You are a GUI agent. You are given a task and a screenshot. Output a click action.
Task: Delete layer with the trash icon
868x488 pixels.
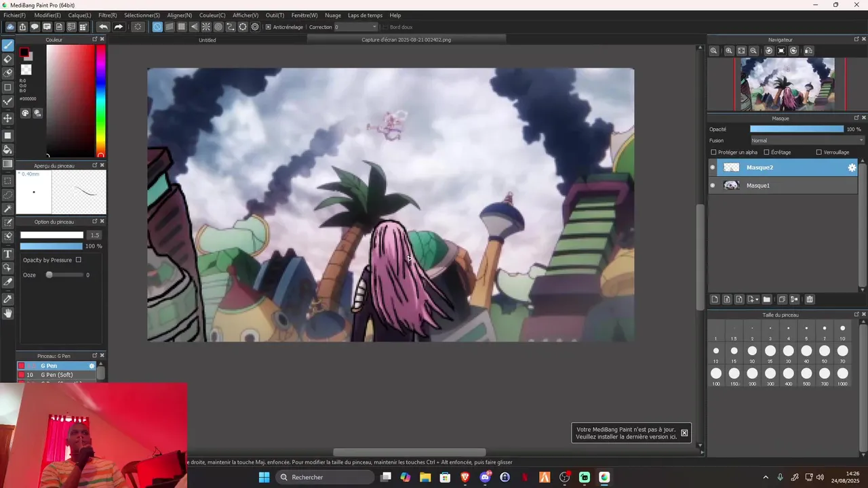click(x=810, y=300)
